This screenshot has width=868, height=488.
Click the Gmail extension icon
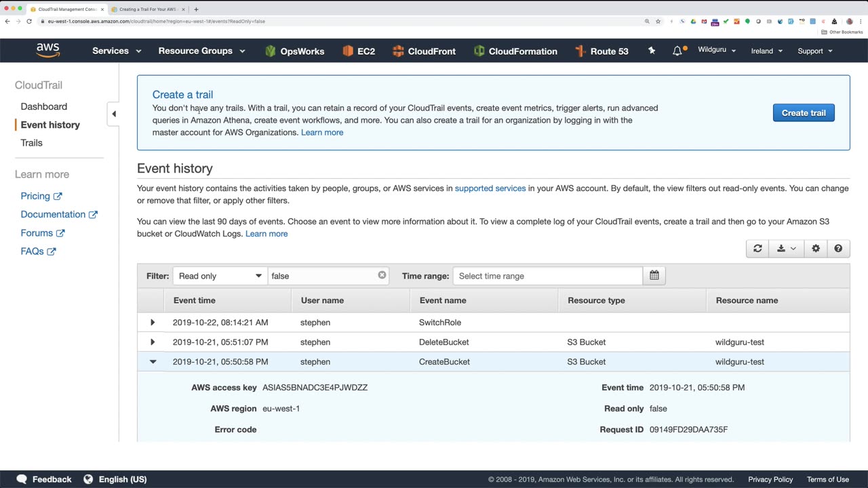[704, 21]
